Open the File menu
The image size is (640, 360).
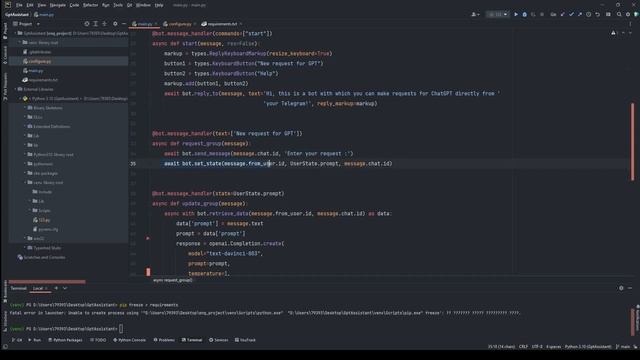[x=19, y=5]
